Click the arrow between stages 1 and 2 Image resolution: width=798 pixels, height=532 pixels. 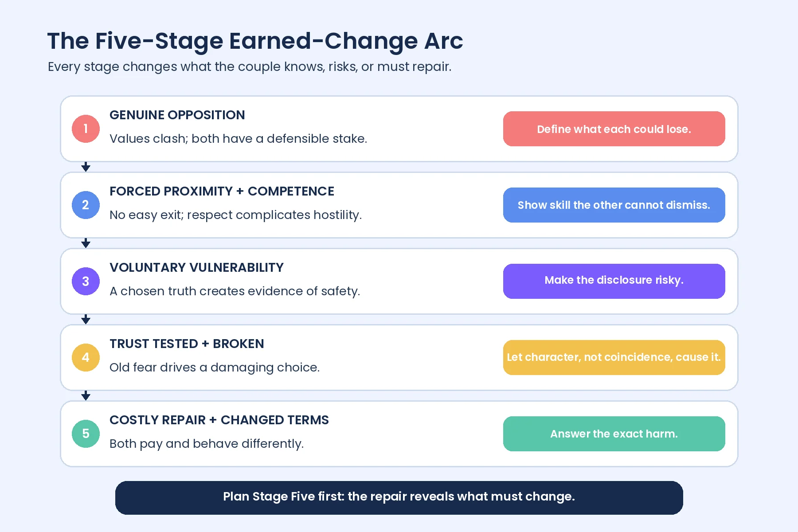click(x=86, y=167)
